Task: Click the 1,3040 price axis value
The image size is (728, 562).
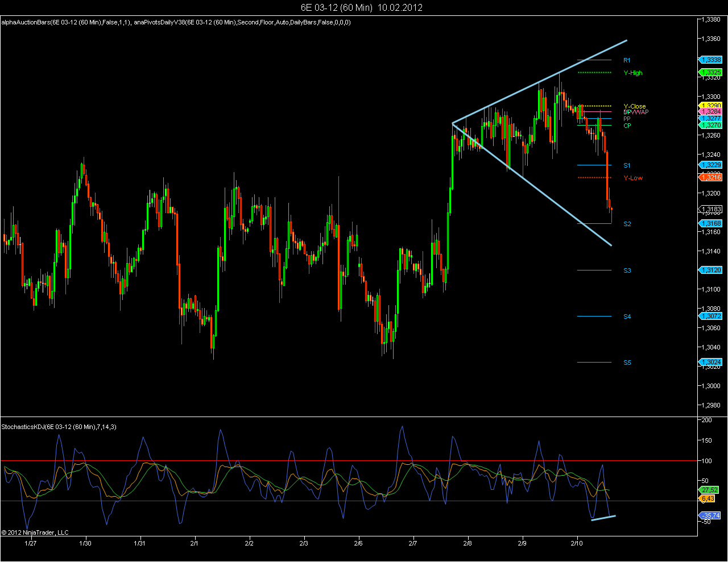Action: tap(712, 347)
